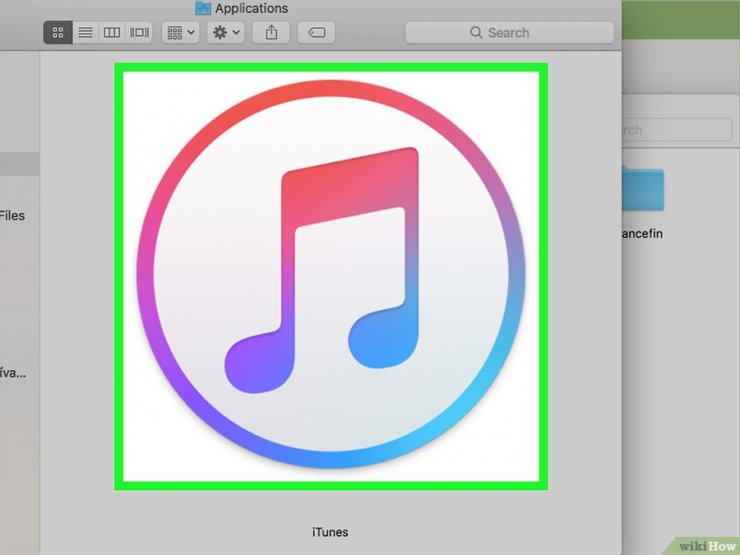Click the Share button in toolbar
Viewport: 740px width, 555px height.
[271, 33]
